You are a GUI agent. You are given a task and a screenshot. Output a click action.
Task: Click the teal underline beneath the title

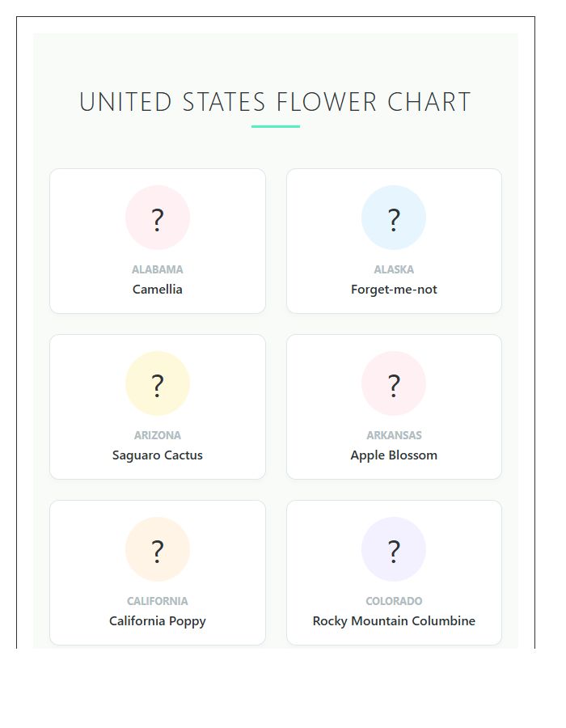(275, 126)
